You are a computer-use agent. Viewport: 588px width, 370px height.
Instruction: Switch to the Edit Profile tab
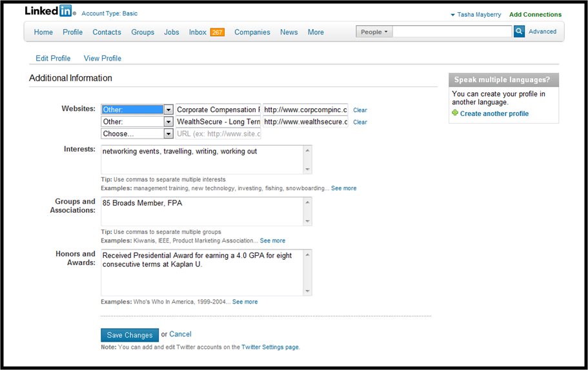pos(53,59)
